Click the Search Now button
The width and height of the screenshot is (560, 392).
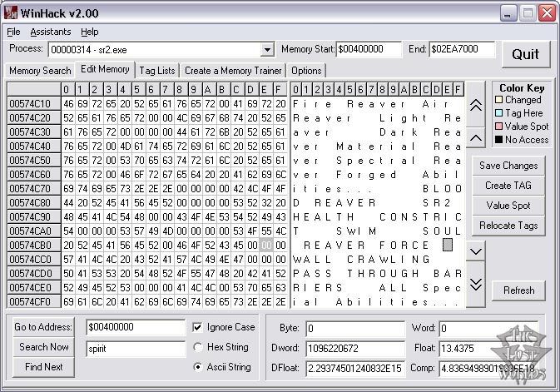[43, 347]
